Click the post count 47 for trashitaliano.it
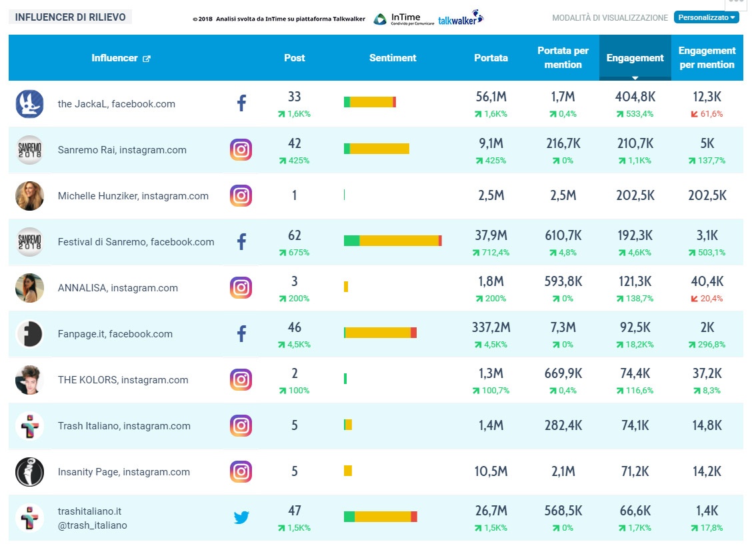 [x=295, y=511]
